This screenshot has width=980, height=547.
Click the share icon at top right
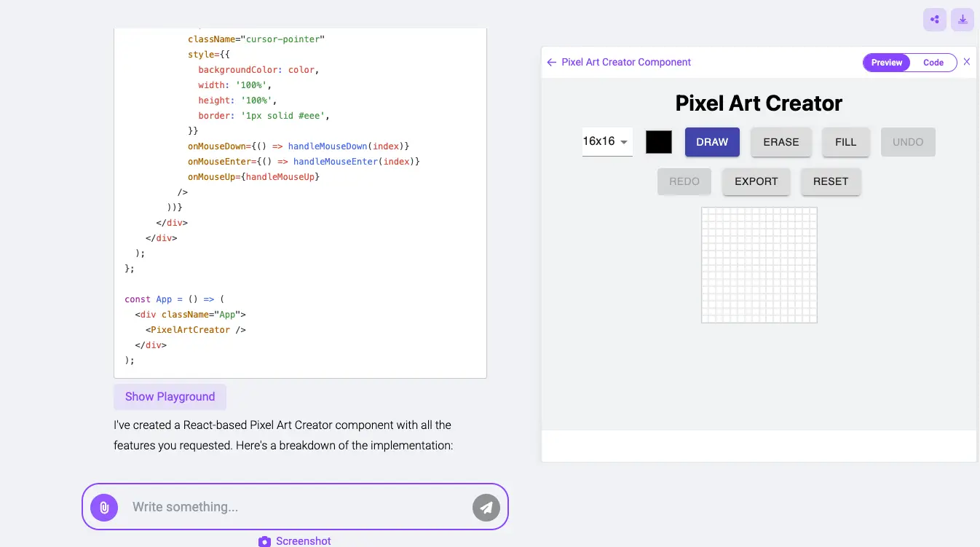click(x=934, y=20)
